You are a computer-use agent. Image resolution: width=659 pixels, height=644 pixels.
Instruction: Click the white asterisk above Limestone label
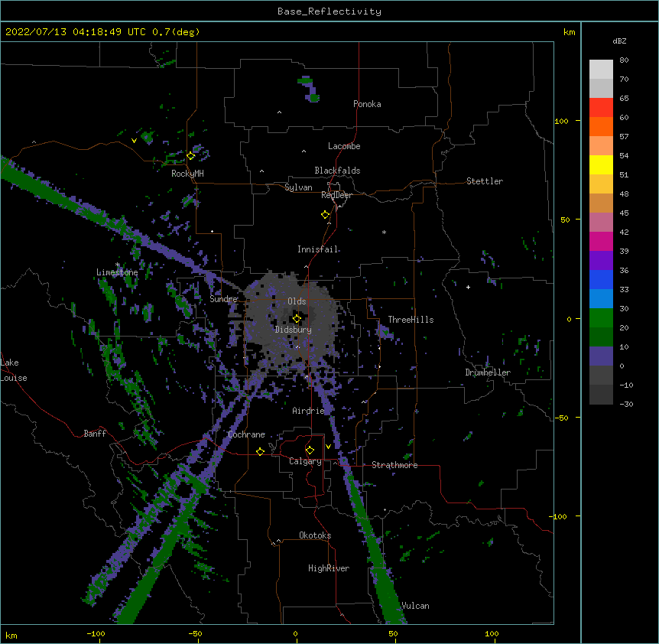point(118,265)
